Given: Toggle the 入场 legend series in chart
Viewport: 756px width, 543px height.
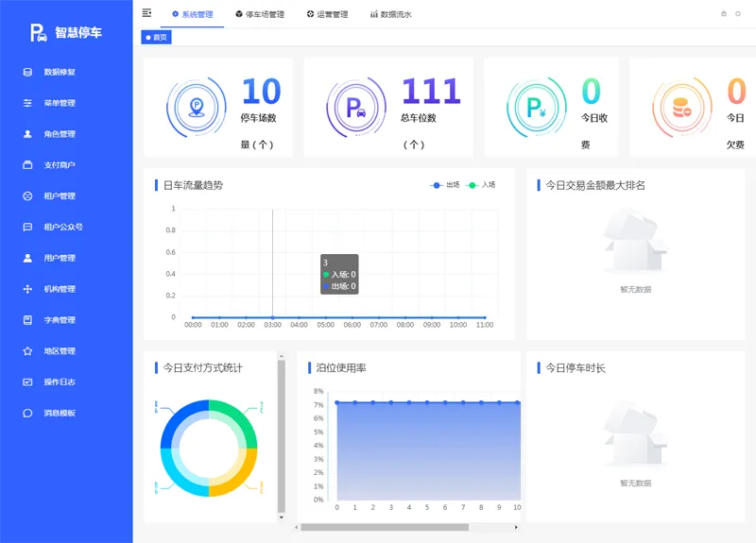Looking at the screenshot, I should [x=481, y=185].
